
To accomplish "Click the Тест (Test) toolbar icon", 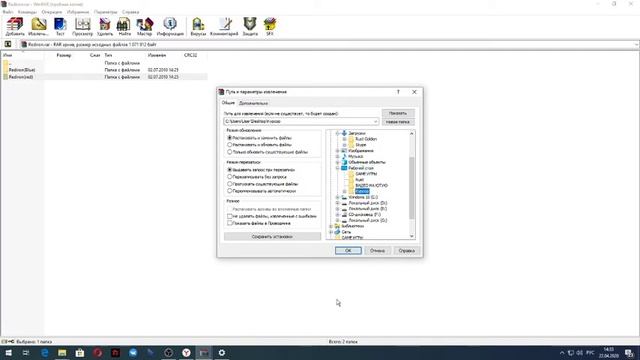I will pyautogui.click(x=60, y=27).
